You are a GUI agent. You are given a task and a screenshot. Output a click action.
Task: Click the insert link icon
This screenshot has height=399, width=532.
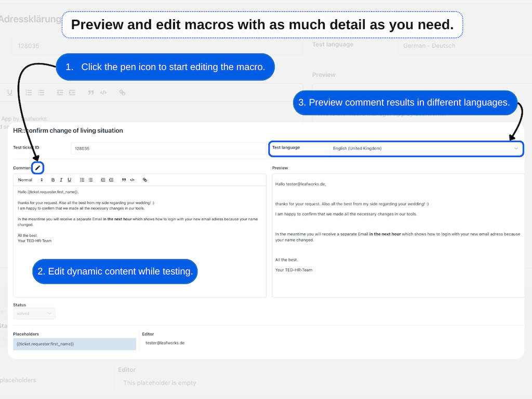[x=144, y=180]
